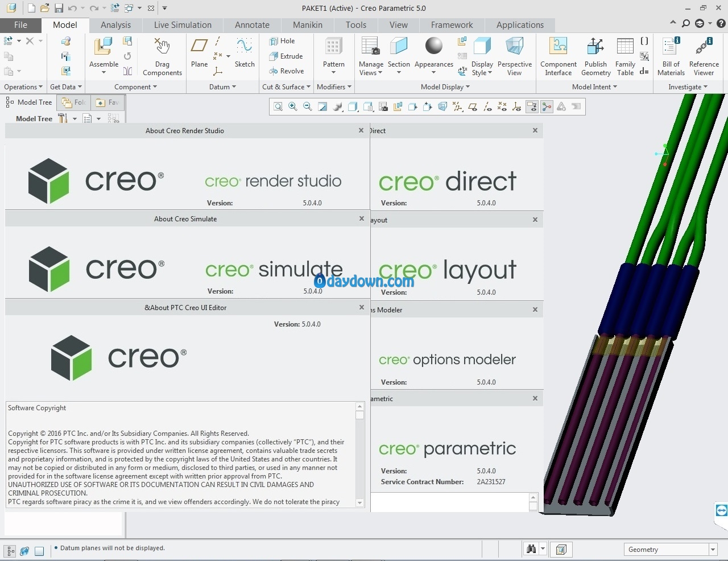Switch to the Model Tree panel tab
The image size is (728, 561).
(29, 102)
